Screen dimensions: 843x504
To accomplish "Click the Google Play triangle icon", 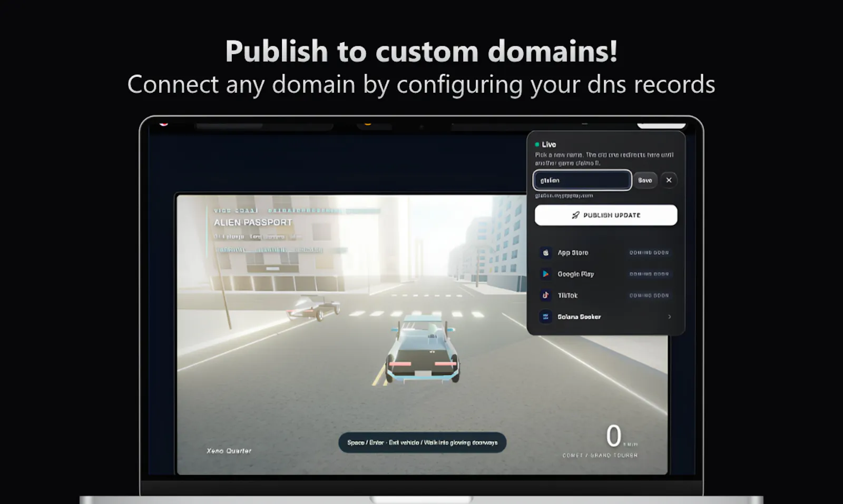I will click(x=546, y=274).
